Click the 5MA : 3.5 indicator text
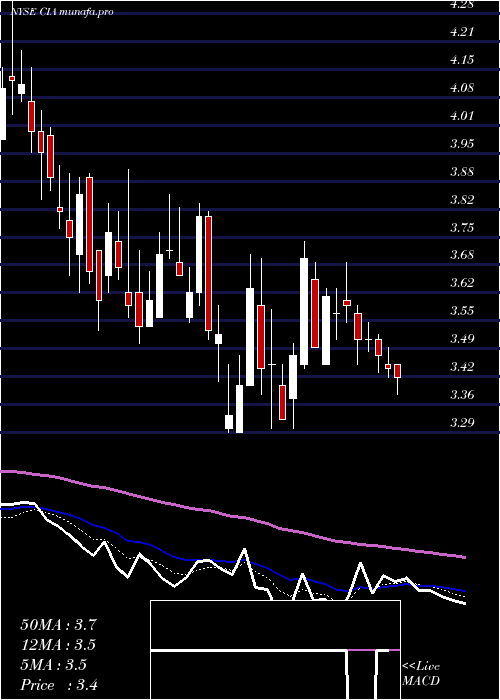This screenshot has width=500, height=700. pos(54,665)
